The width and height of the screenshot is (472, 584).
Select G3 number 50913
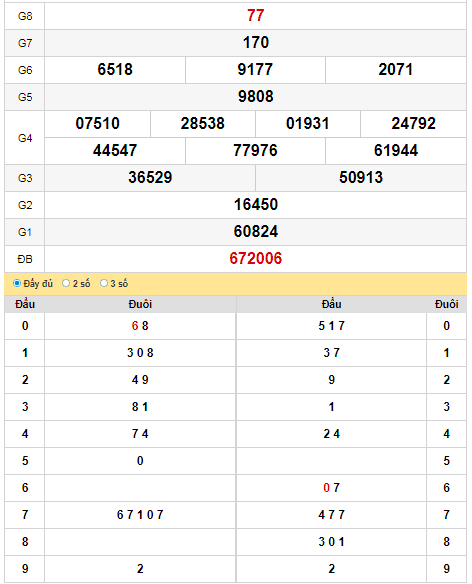(x=361, y=178)
